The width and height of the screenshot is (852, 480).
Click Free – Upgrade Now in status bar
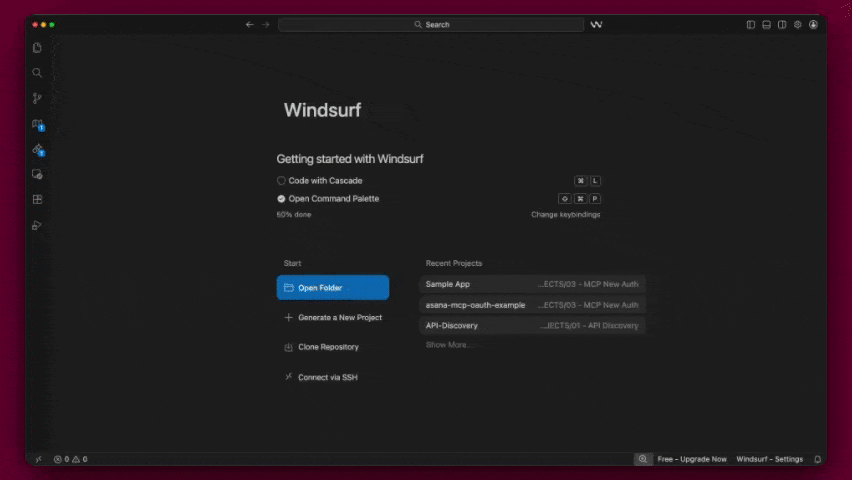(x=692, y=459)
